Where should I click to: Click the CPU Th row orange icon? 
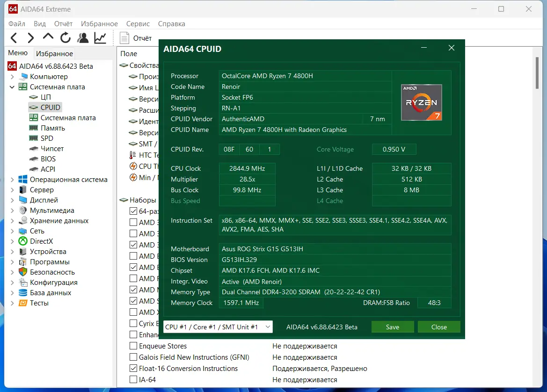(x=133, y=167)
